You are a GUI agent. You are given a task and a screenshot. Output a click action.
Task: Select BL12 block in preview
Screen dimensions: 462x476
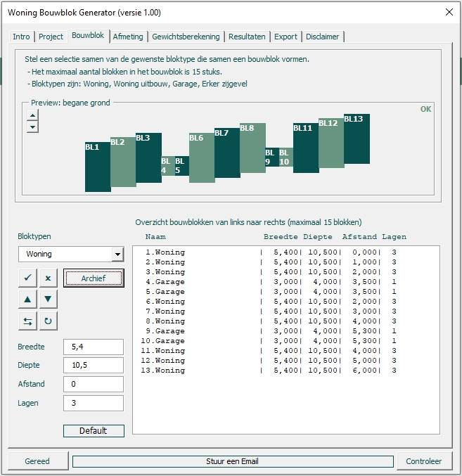point(331,143)
